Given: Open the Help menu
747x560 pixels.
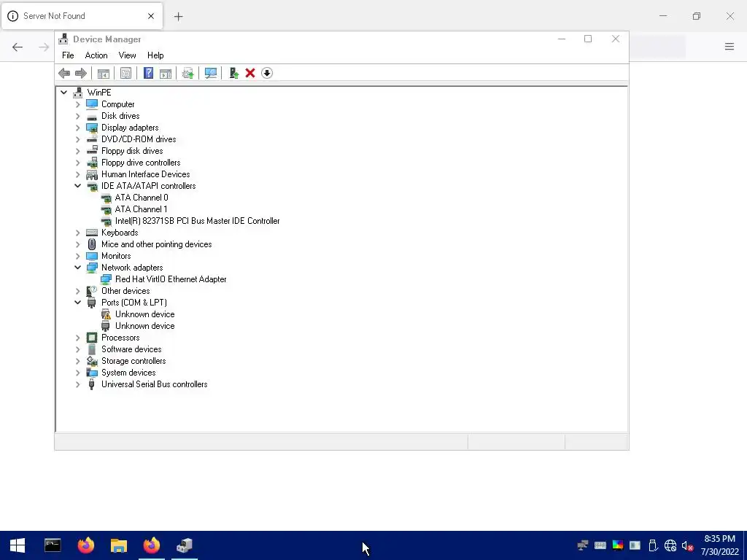Looking at the screenshot, I should coord(155,55).
